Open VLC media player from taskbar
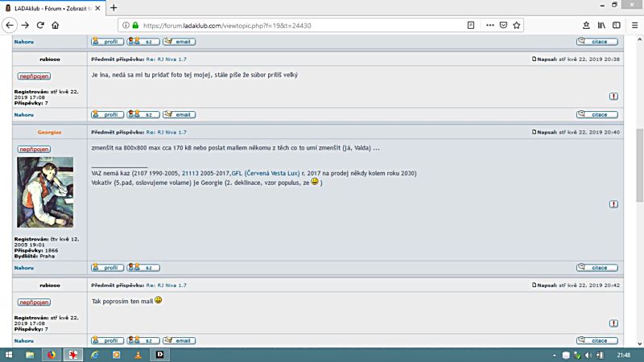The width and height of the screenshot is (644, 362). point(138,355)
